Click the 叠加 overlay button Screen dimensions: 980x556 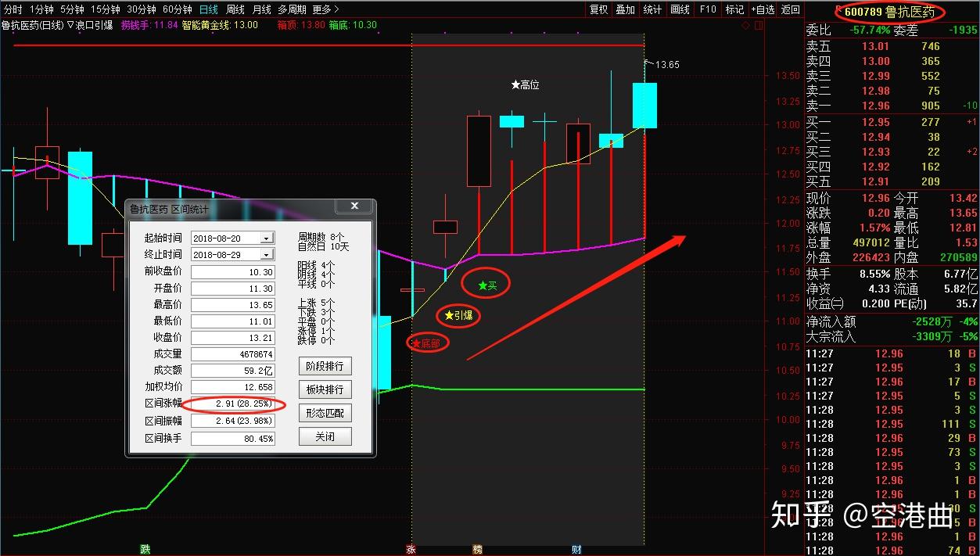[626, 9]
